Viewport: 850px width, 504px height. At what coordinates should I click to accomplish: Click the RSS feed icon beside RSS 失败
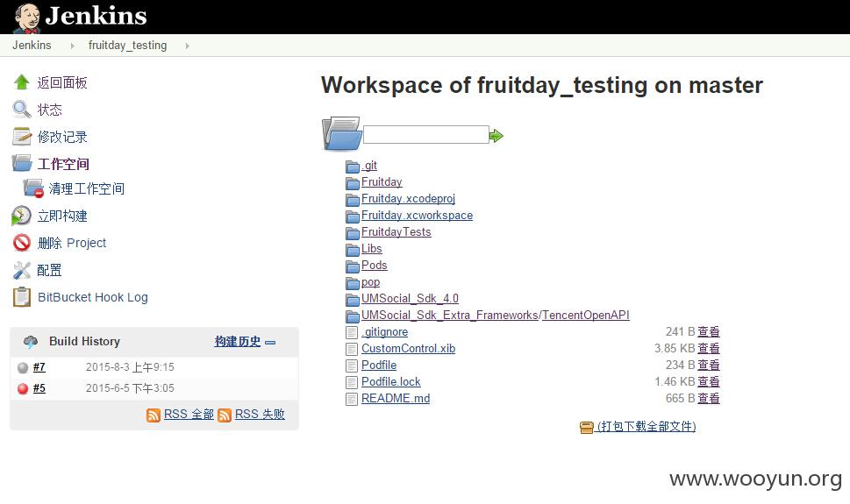[225, 415]
